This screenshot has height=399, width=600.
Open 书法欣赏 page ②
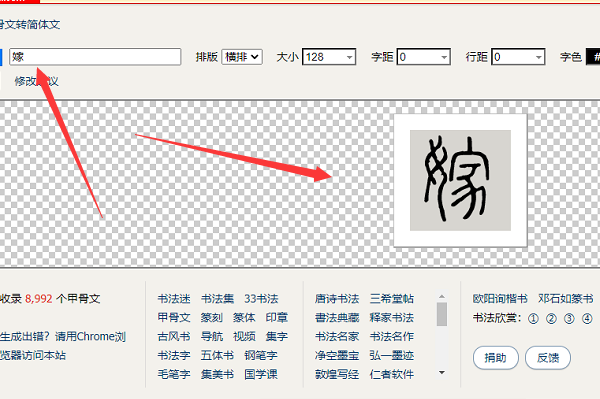[x=551, y=318]
